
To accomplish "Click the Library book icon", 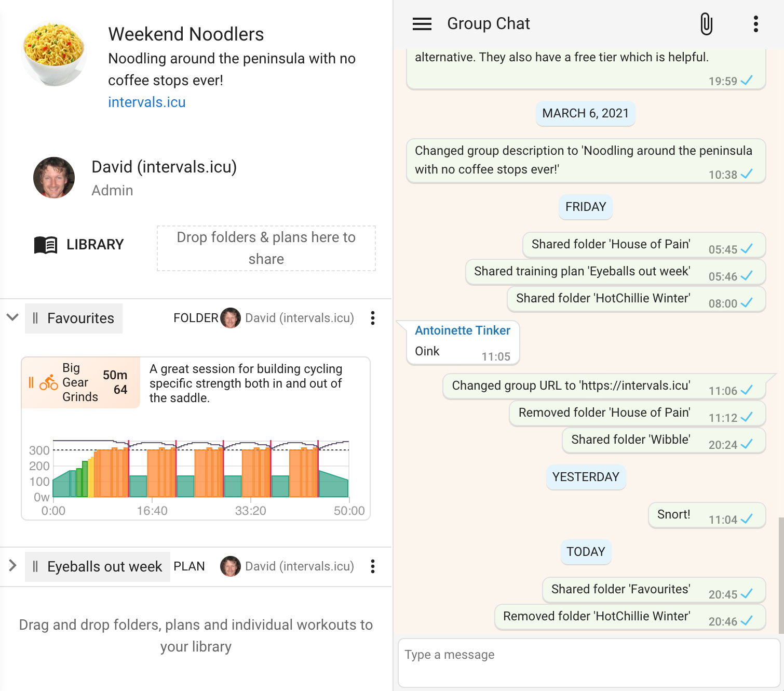I will point(46,244).
